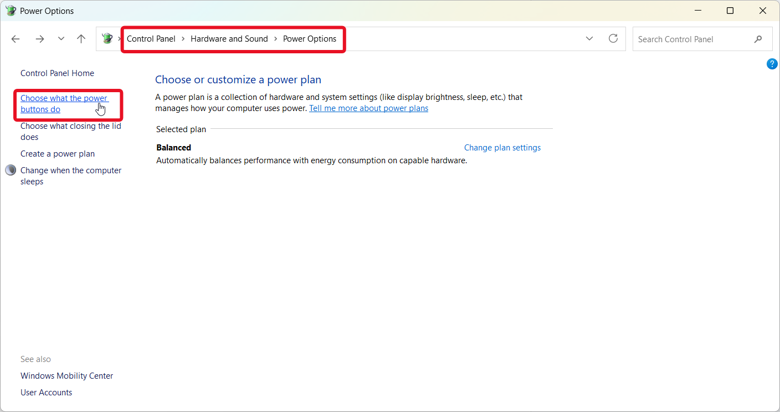Expand the address bar history dropdown
The image size is (780, 412).
(x=589, y=38)
